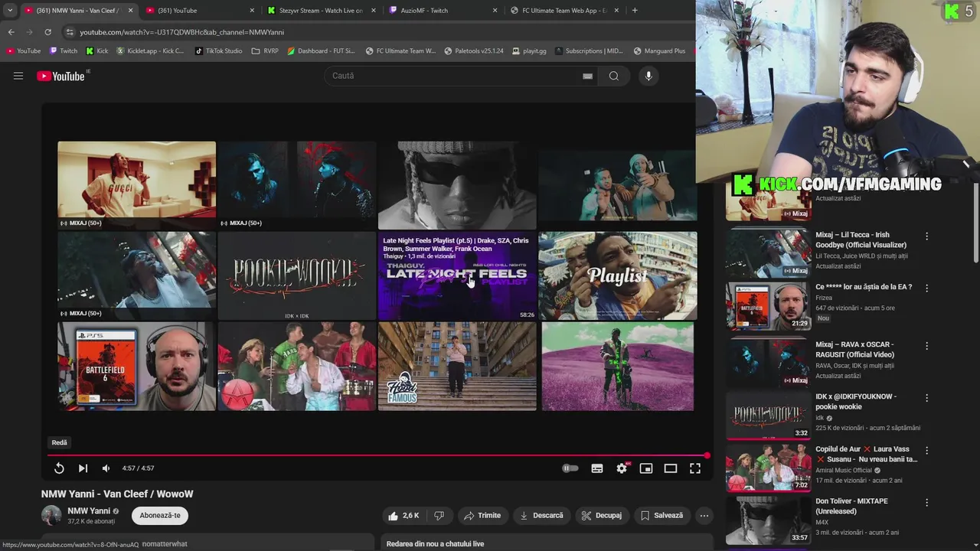
Task: Share video using Trimite
Action: tap(482, 516)
